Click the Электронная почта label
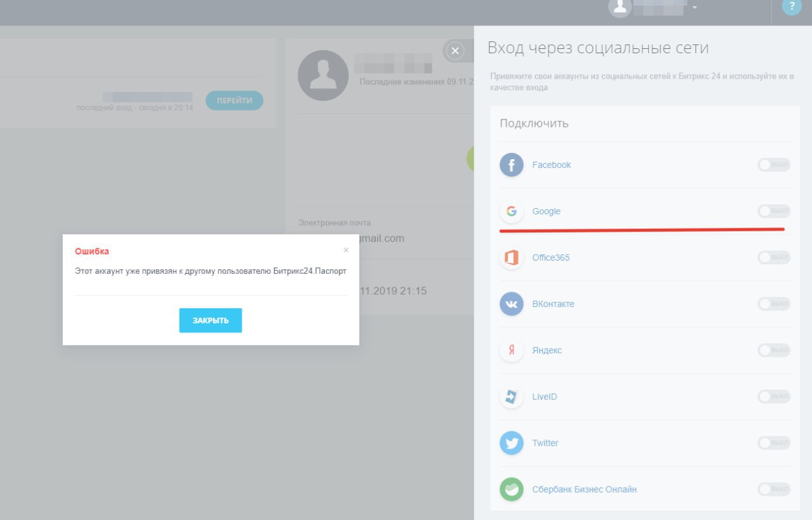The image size is (812, 520). point(334,223)
